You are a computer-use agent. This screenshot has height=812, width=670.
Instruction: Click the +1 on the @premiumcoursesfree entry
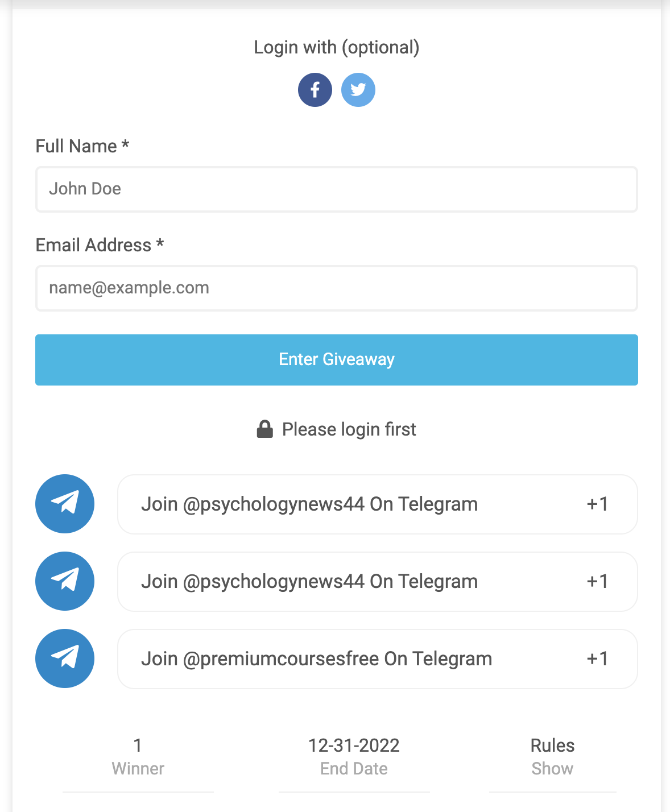[x=597, y=658]
